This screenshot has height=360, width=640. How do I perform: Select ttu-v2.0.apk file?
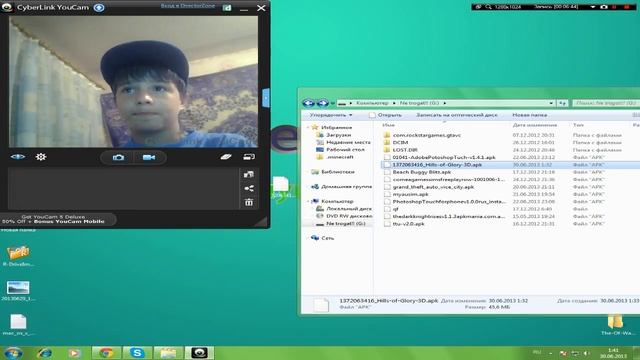pos(408,224)
